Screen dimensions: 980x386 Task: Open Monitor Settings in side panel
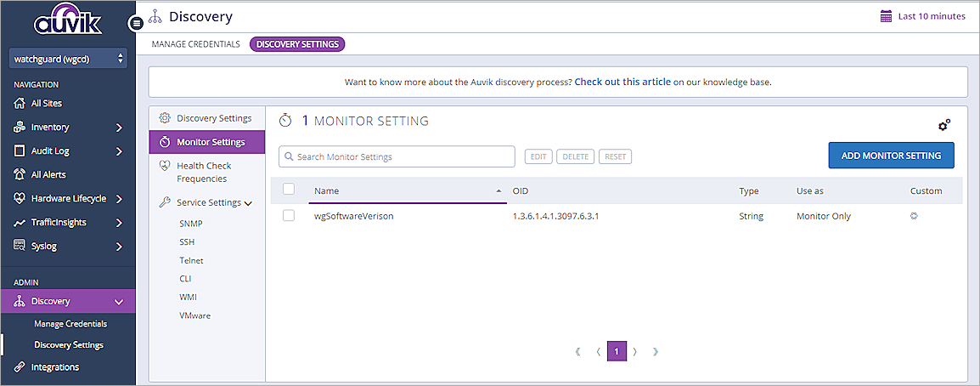point(207,142)
